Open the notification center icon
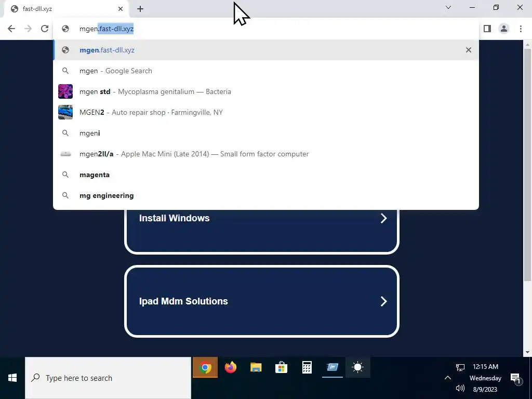Screen dimensions: 532x399 click(516, 378)
